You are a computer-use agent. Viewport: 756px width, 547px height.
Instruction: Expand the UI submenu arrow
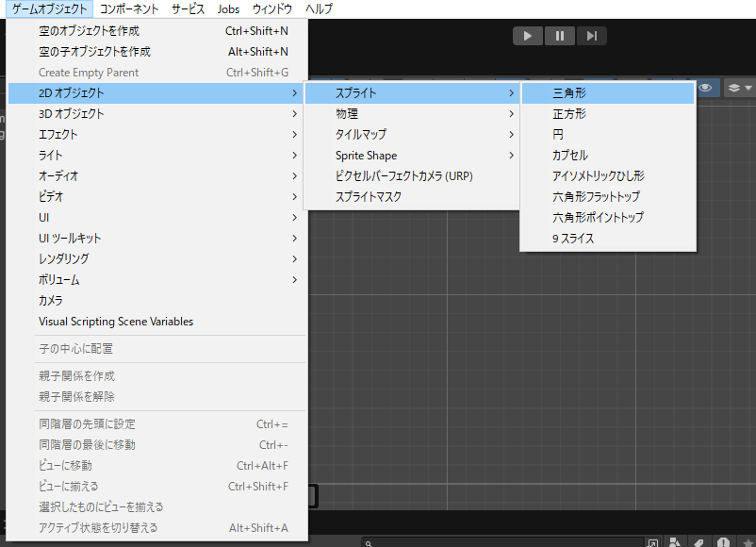[295, 218]
